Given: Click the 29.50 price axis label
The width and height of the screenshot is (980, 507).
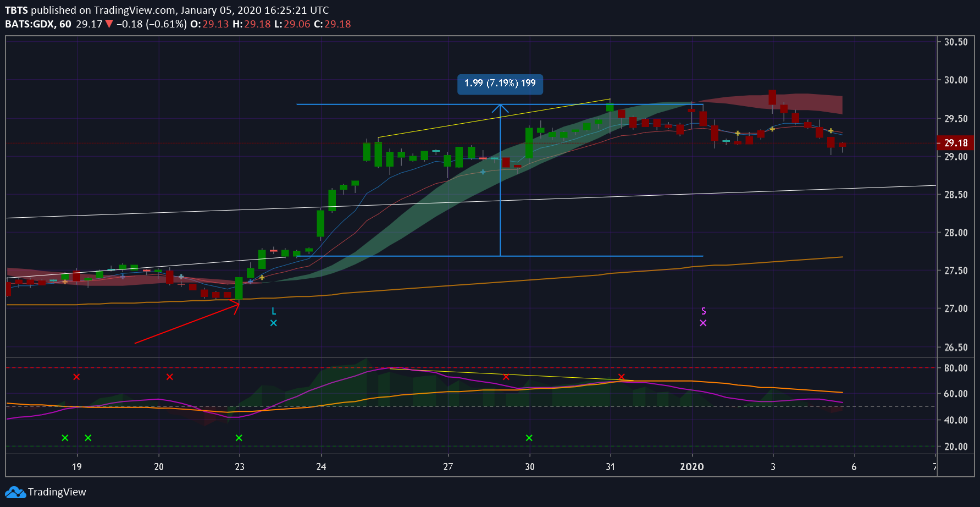Looking at the screenshot, I should tap(956, 119).
